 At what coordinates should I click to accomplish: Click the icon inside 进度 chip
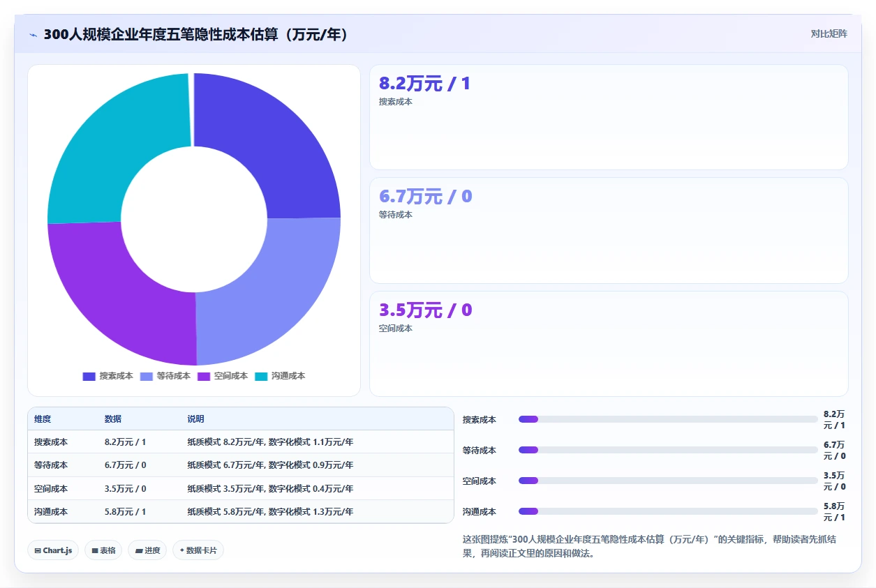pyautogui.click(x=139, y=551)
